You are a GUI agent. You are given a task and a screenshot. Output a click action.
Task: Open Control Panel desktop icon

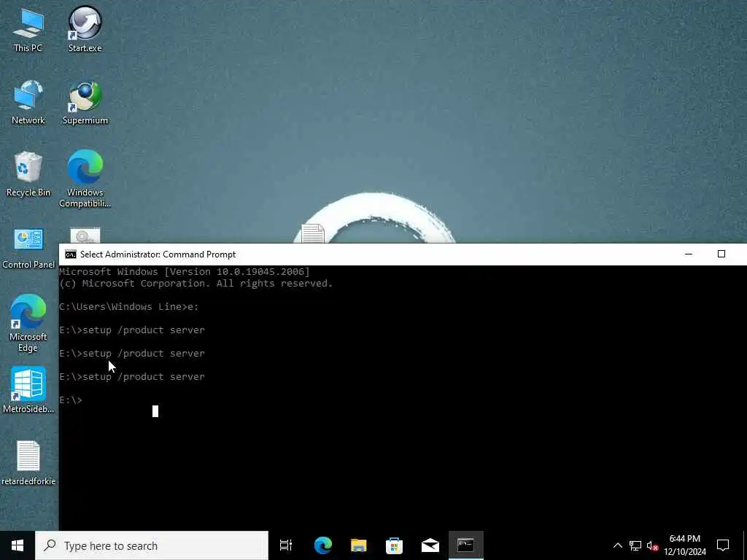click(x=28, y=248)
